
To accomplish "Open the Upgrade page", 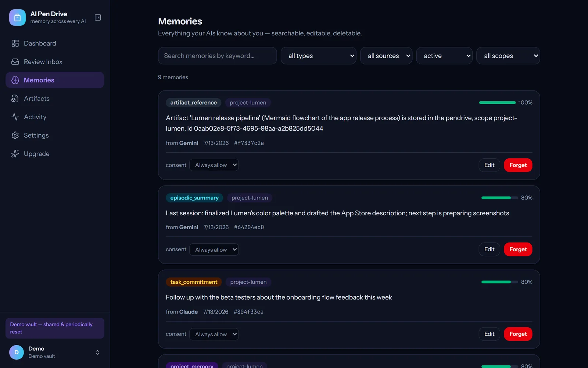I will [55, 154].
